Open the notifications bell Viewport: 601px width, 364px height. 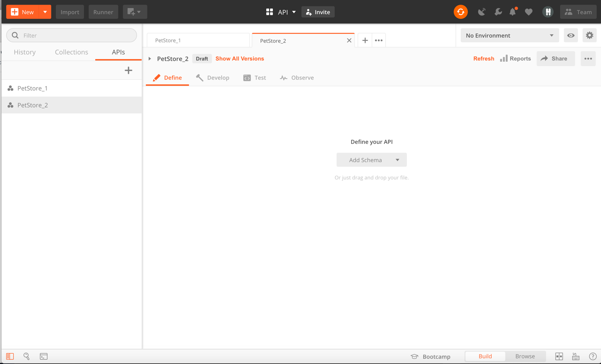pyautogui.click(x=513, y=12)
